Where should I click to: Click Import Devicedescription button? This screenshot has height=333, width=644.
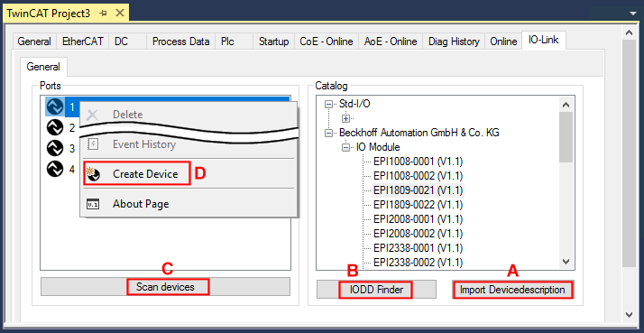coord(512,290)
